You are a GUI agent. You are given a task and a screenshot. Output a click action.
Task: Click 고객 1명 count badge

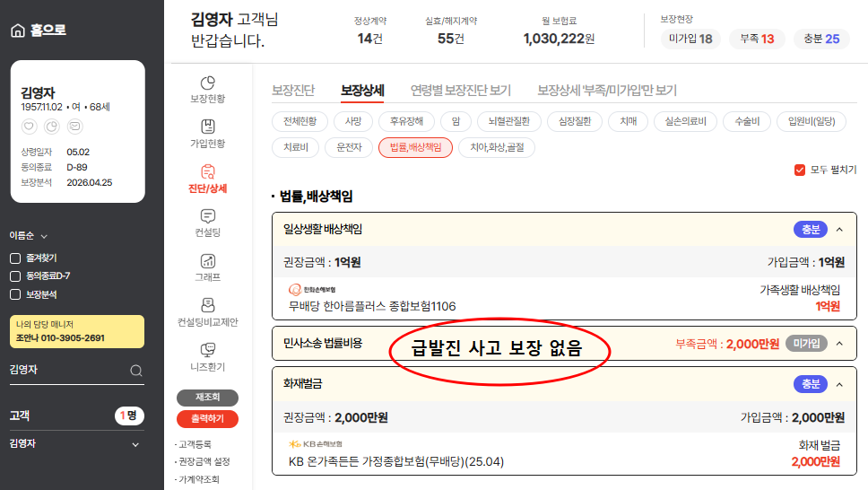[x=129, y=416]
